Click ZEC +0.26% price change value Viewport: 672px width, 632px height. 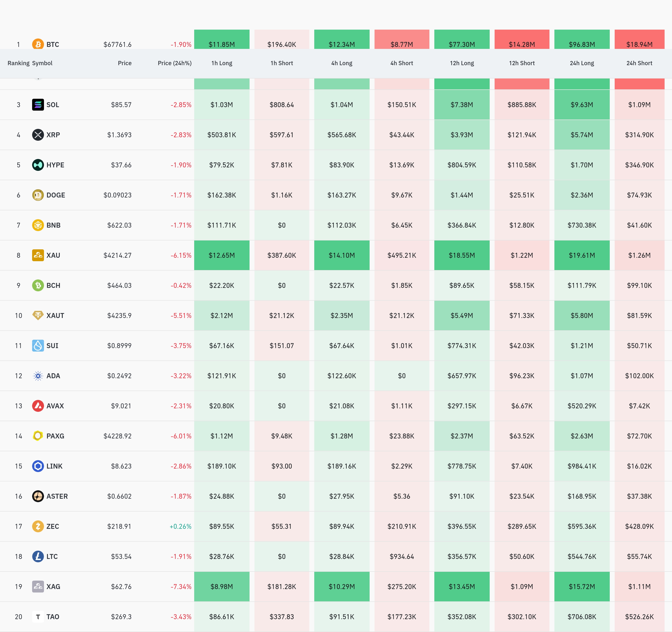click(181, 526)
